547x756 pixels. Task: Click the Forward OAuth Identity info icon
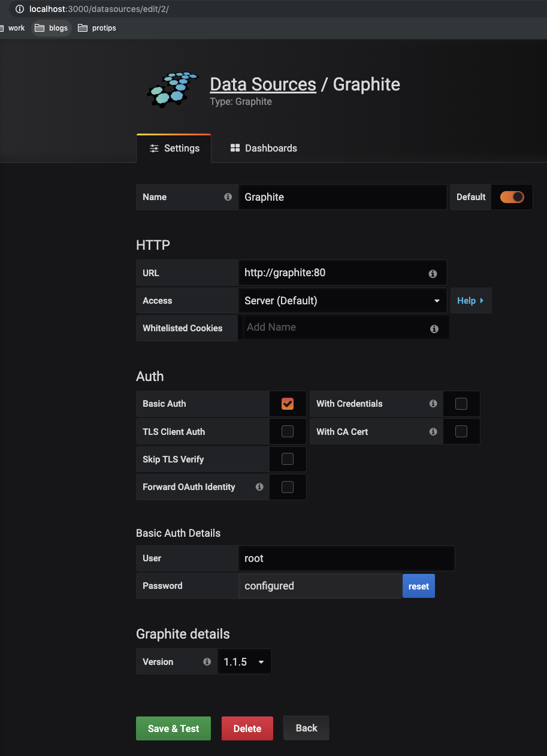point(259,487)
